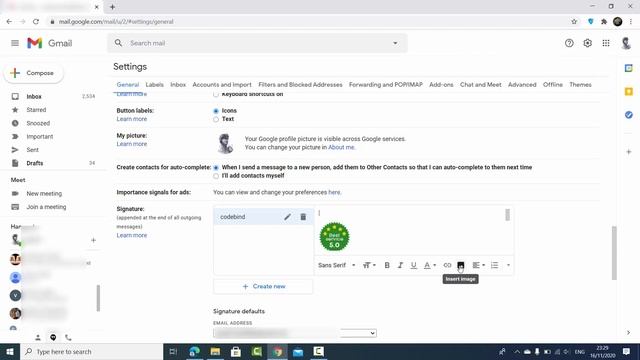Open the Gmail main menu hamburger icon
Image resolution: width=640 pixels, height=360 pixels.
[15, 43]
